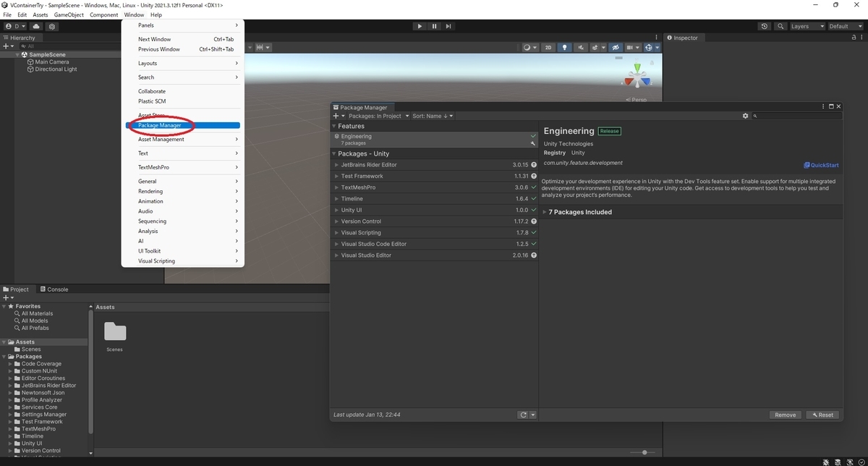Open Sort: Name dropdown in Package Manager
This screenshot has width=868, height=466.
click(433, 116)
